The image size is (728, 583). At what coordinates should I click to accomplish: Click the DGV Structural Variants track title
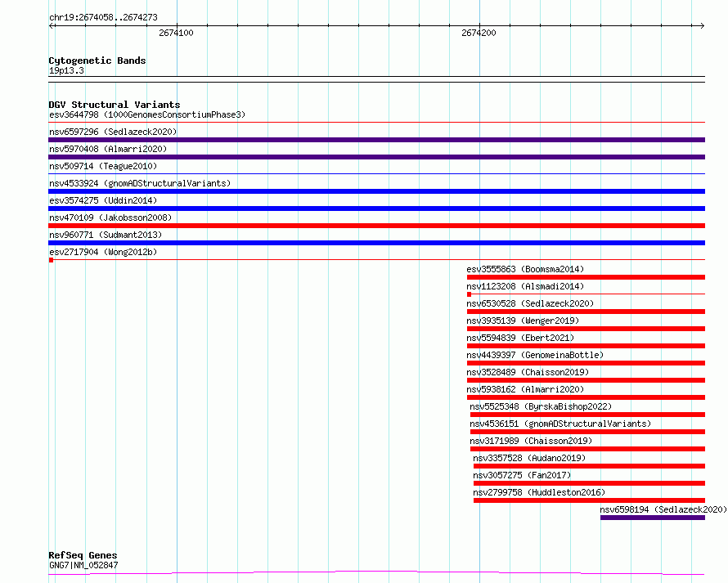coord(115,105)
